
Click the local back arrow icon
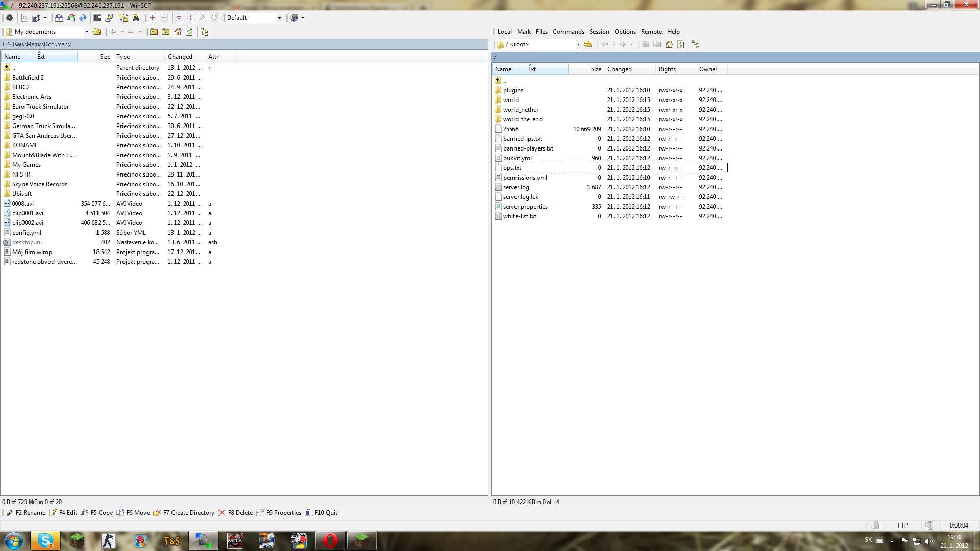pos(113,32)
